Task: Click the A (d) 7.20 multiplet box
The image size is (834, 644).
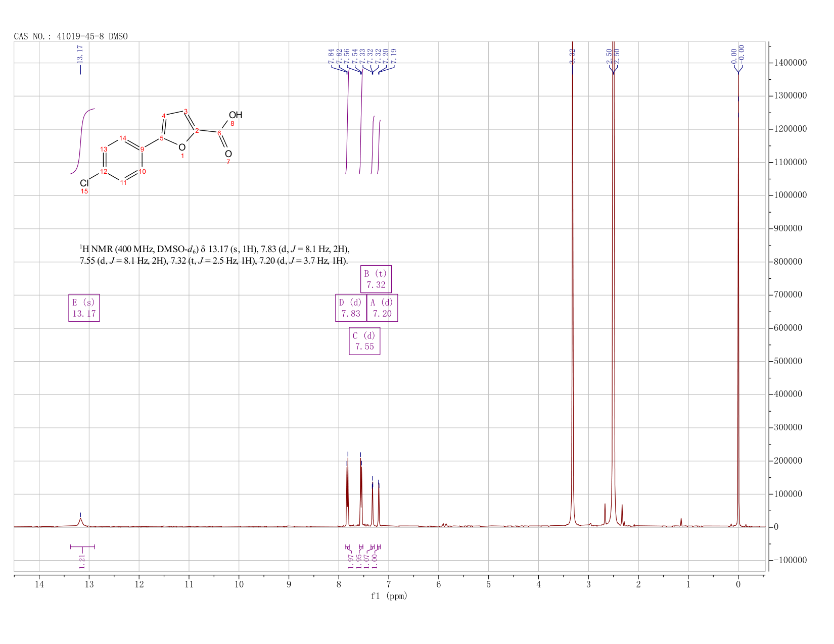Action: click(382, 308)
